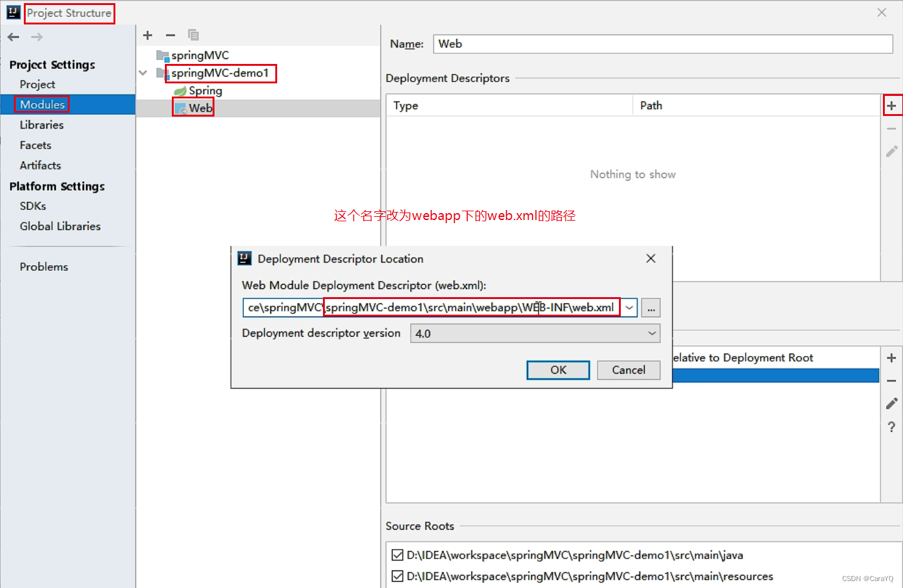Select the springMVC-demo1 module

(219, 73)
